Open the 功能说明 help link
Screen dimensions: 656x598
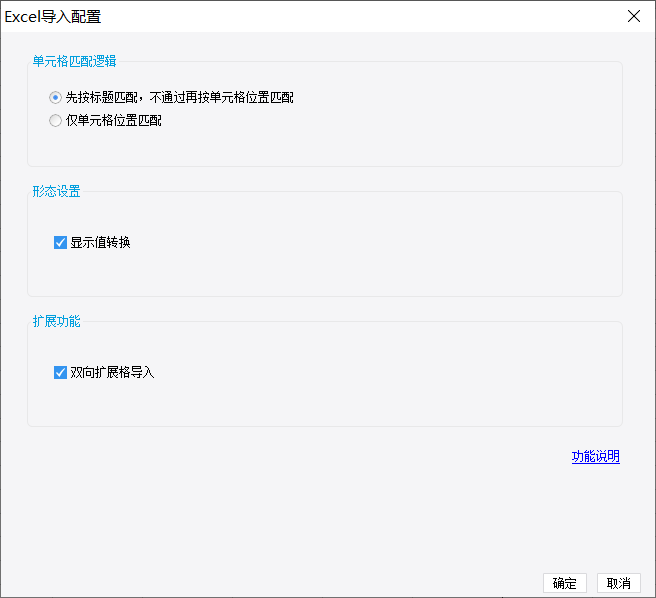595,457
